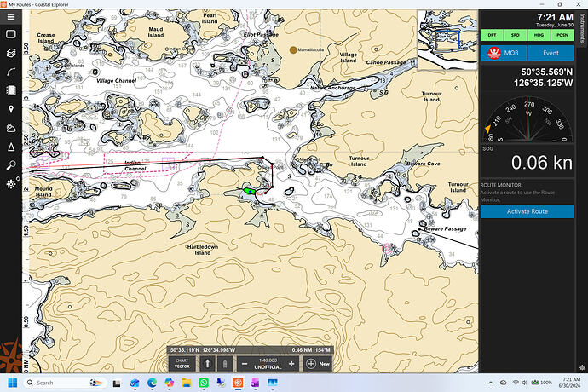Screen dimensions: 588x392
Task: Open the weather cloud icon
Action: pyautogui.click(x=11, y=128)
